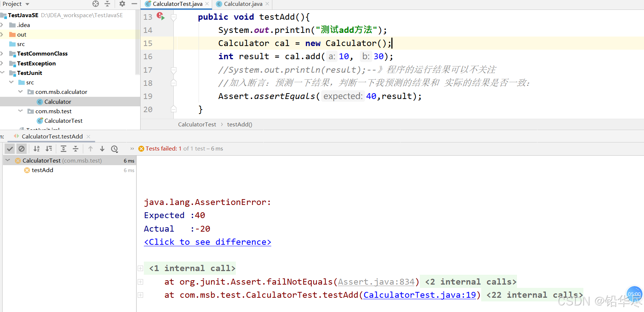The image size is (644, 312).
Task: Expand the out folder
Action: pos(2,34)
